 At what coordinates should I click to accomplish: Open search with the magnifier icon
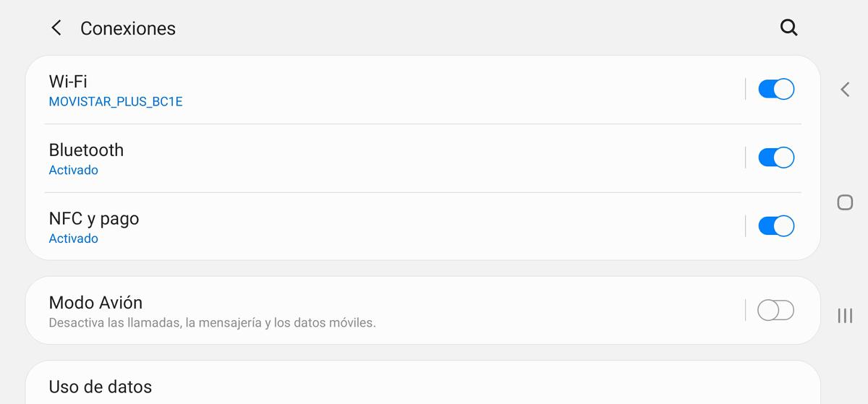point(788,28)
